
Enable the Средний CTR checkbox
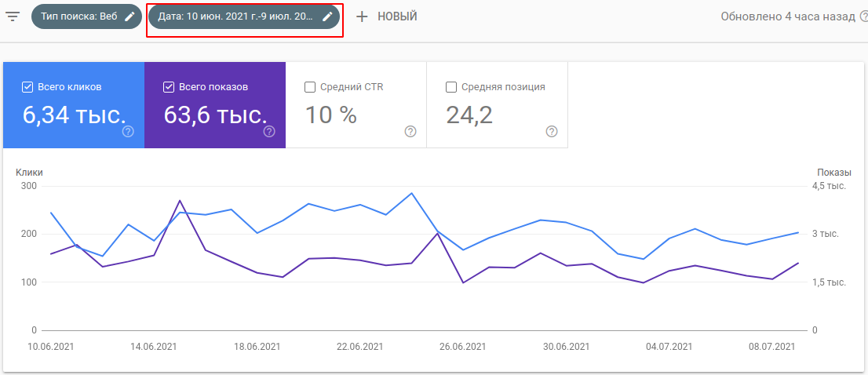(309, 87)
